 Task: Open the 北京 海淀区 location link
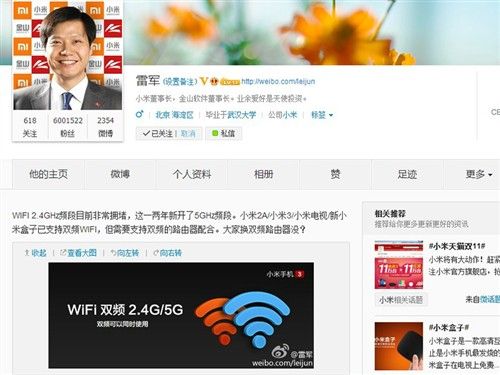(x=174, y=115)
